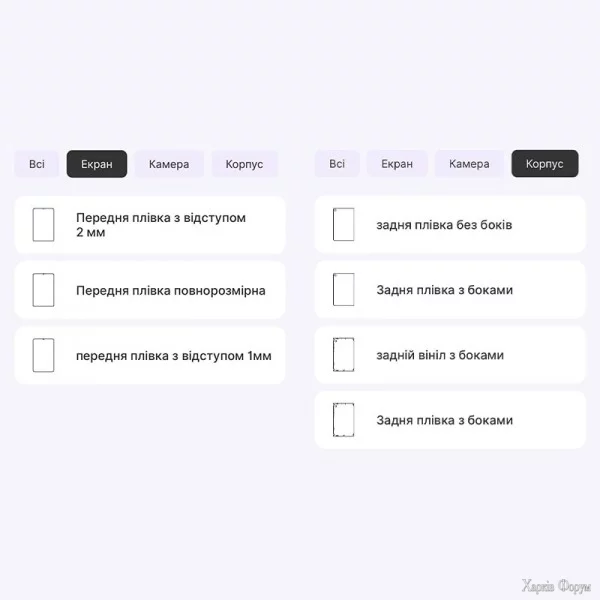The height and width of the screenshot is (600, 600).
Task: Show all via "Всі" next to dark "Екран"
Action: point(37,164)
